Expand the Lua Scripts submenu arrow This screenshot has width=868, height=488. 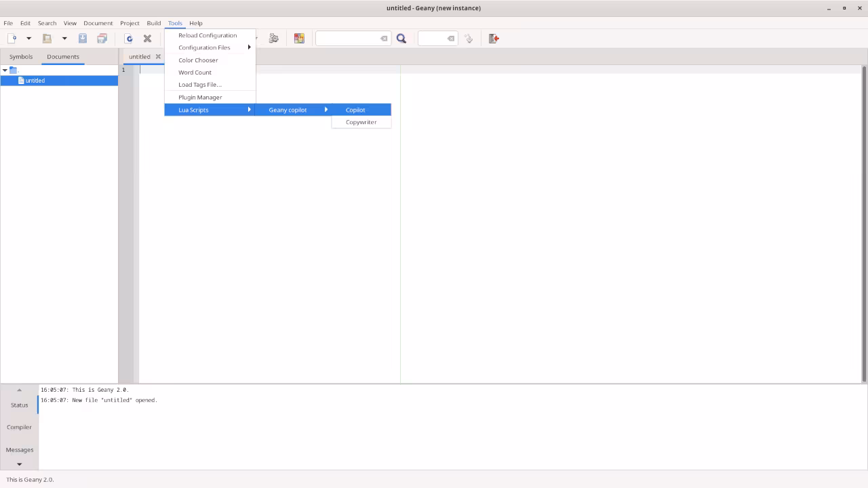point(249,109)
